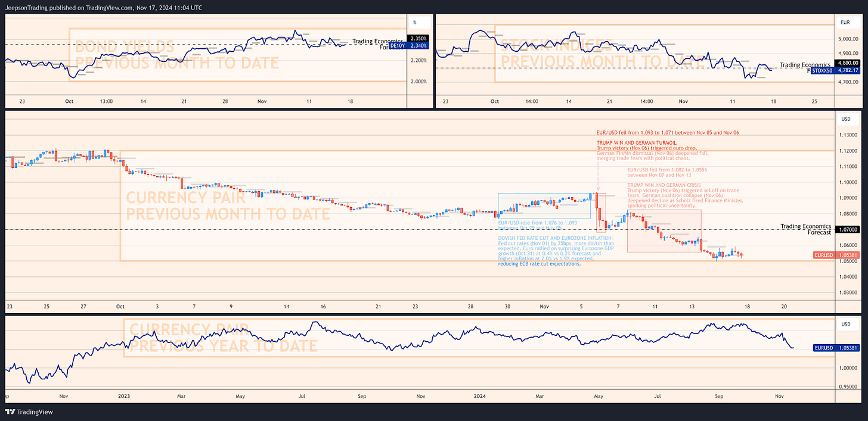This screenshot has width=868, height=421.
Task: Click '2023' on the yearly pane time axis
Action: (x=124, y=395)
